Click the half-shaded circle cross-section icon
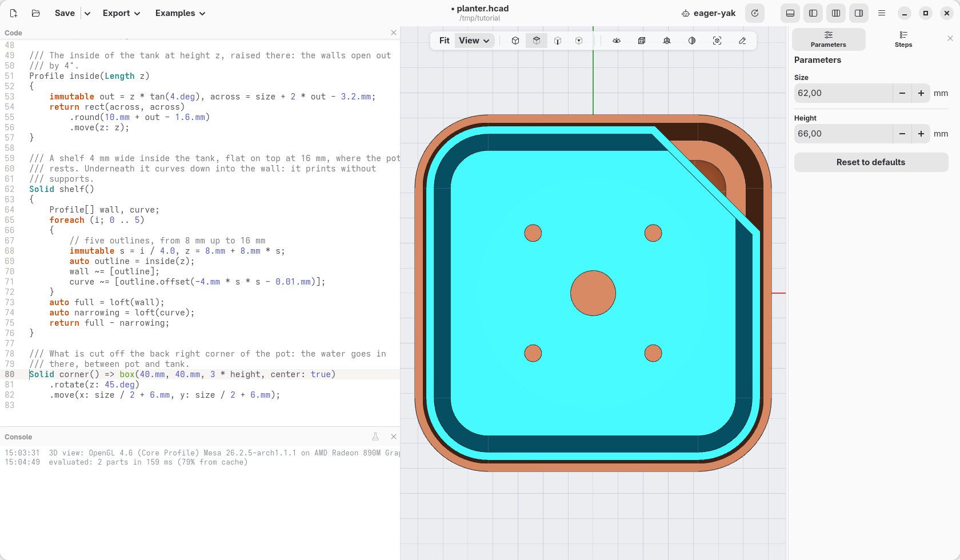Viewport: 960px width, 560px height. point(692,41)
